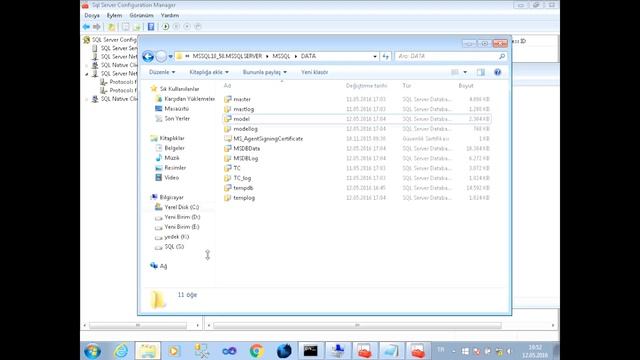The height and width of the screenshot is (360, 640).
Task: Open the address bar history dropdown
Action: click(375, 56)
